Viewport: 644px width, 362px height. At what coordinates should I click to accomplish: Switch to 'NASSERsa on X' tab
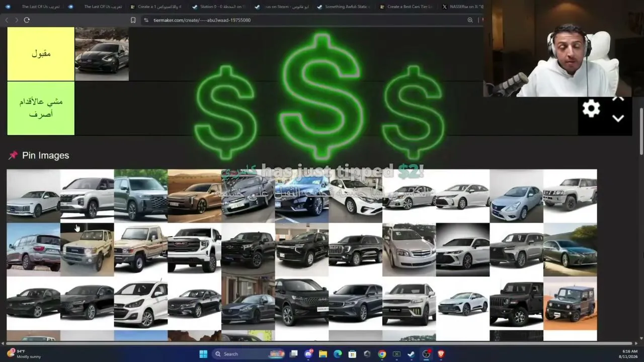462,7
